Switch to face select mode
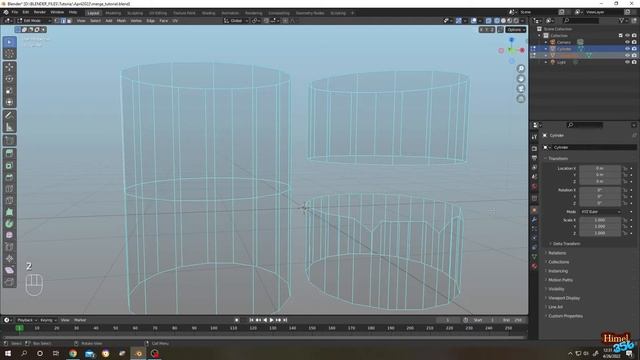This screenshot has height=360, width=640. pos(69,20)
